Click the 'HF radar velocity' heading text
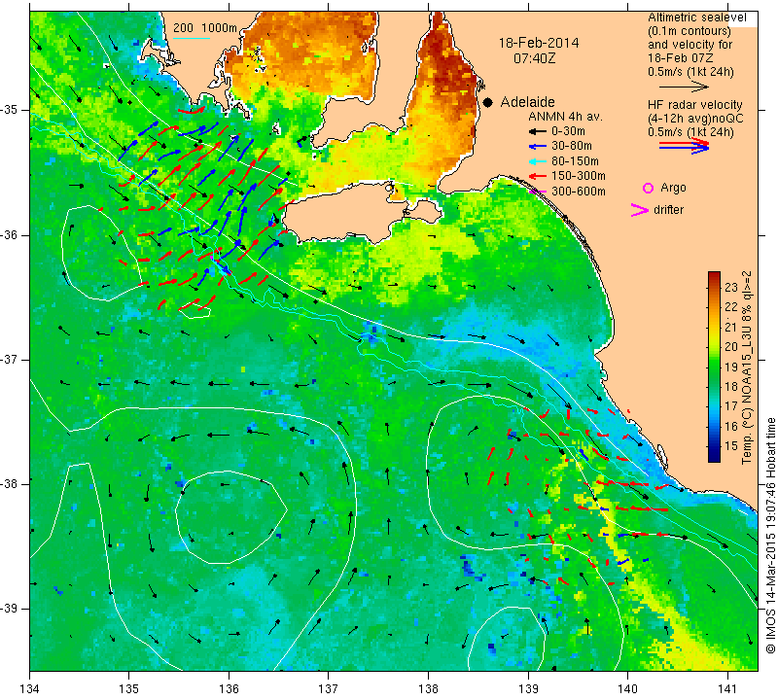The width and height of the screenshot is (778, 700). pos(694,105)
